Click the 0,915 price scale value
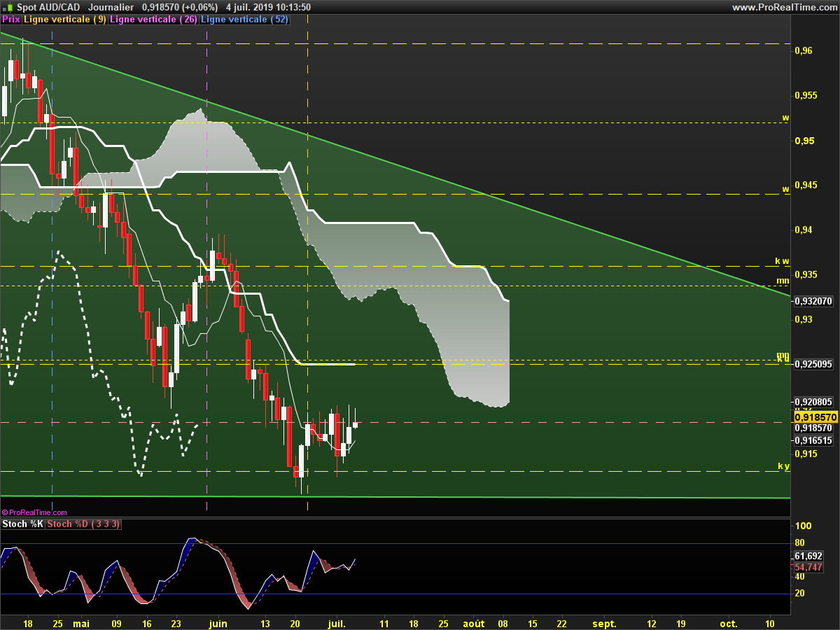This screenshot has height=630, width=840. [807, 454]
